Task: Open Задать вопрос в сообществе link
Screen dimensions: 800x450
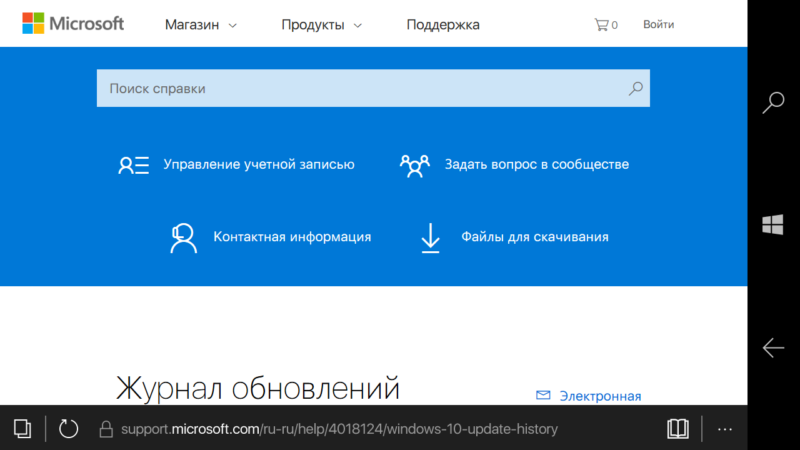Action: coord(537,164)
